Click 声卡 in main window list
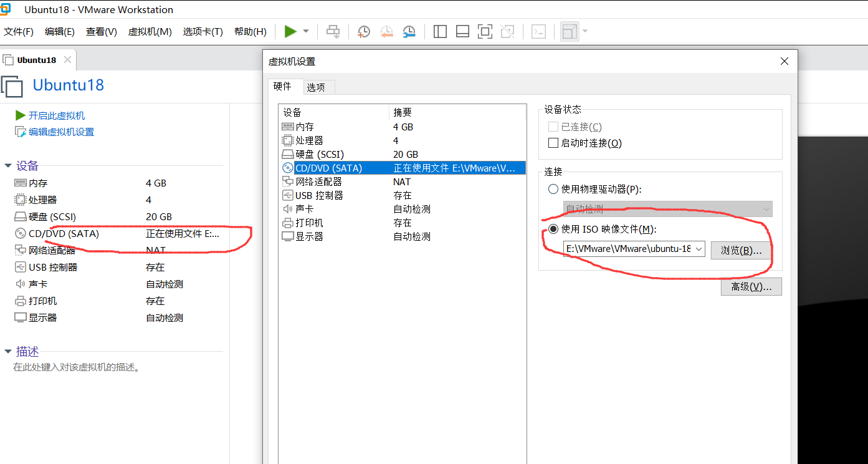This screenshot has width=868, height=464. click(38, 284)
